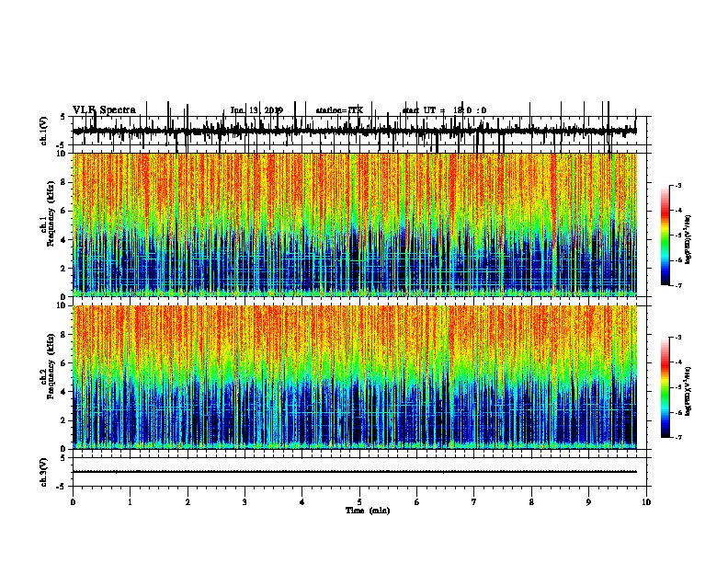Select the date label in the header
Screen dimensions: 728x563
coord(256,110)
